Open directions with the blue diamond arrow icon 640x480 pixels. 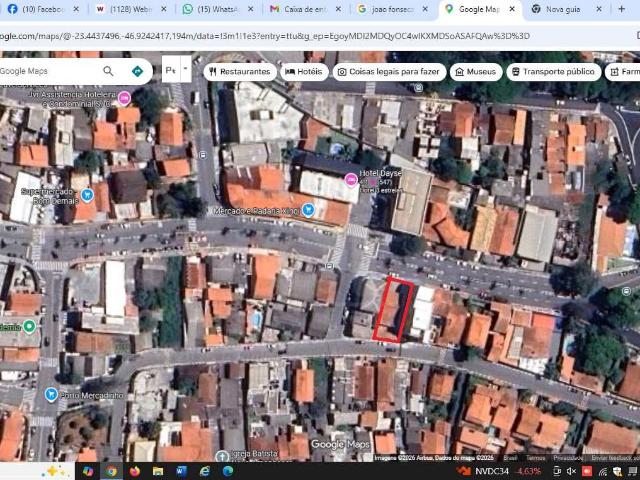point(138,71)
